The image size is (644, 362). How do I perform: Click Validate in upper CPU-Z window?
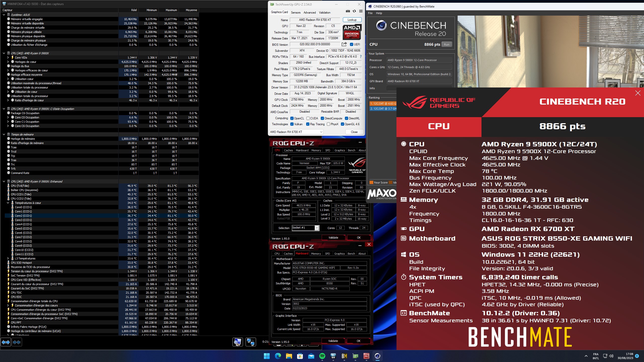[x=333, y=238]
